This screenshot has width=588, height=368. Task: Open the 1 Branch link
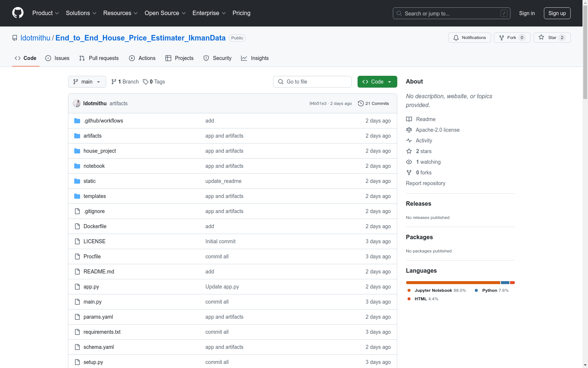coord(125,82)
